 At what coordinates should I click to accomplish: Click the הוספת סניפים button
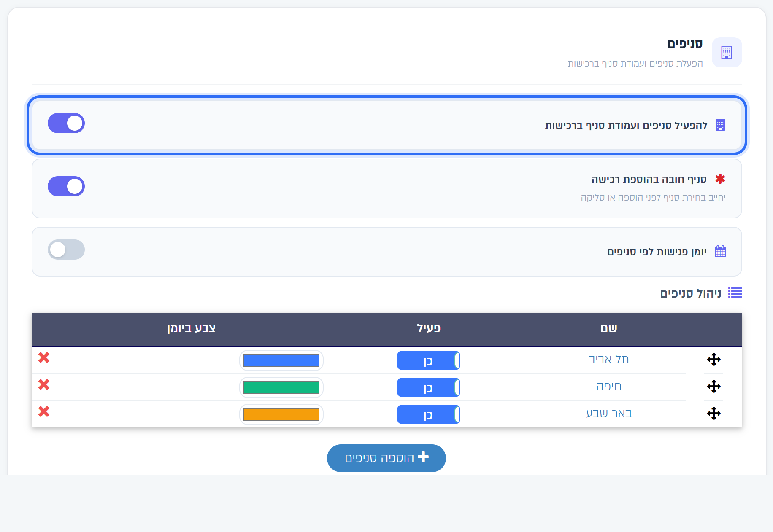[386, 458]
